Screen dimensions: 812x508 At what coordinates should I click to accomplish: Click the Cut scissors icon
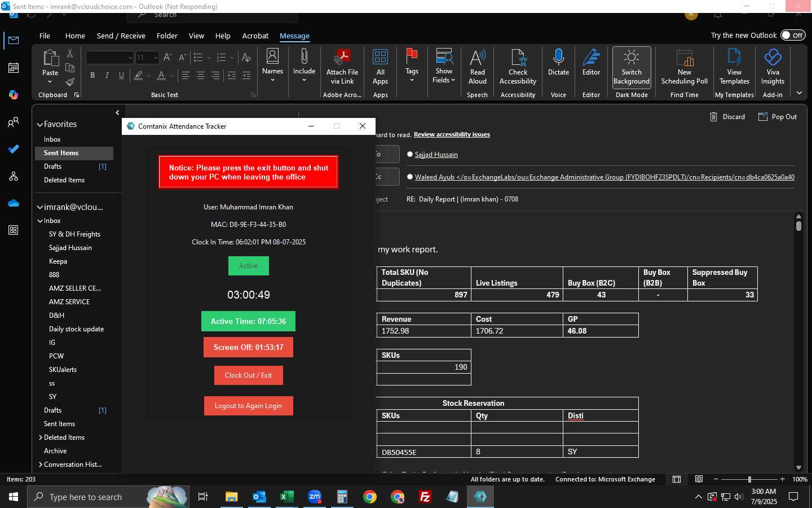coord(70,53)
